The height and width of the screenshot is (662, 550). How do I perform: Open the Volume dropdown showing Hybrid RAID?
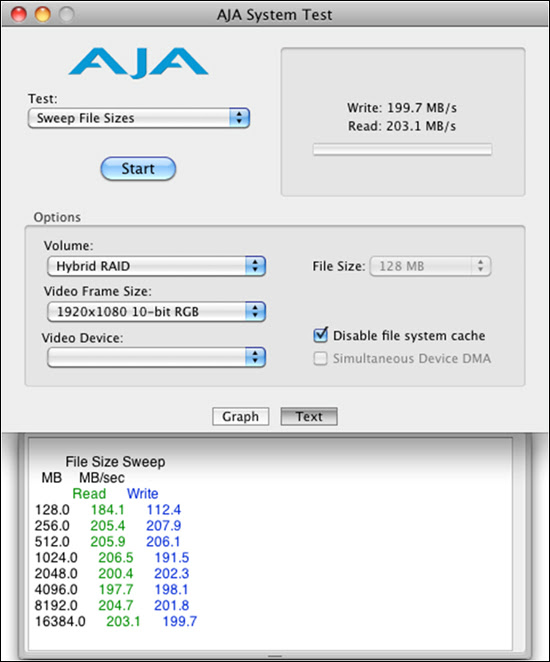click(156, 266)
